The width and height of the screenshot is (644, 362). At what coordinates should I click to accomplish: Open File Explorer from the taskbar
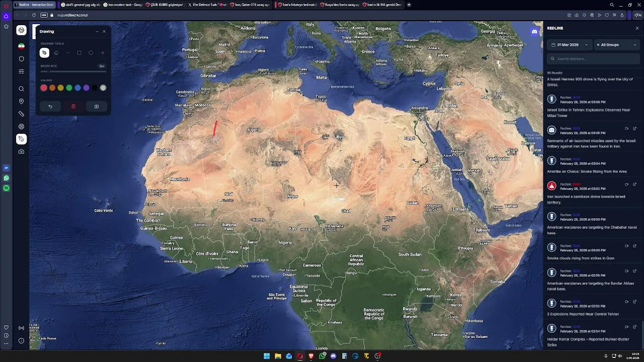coord(278,356)
